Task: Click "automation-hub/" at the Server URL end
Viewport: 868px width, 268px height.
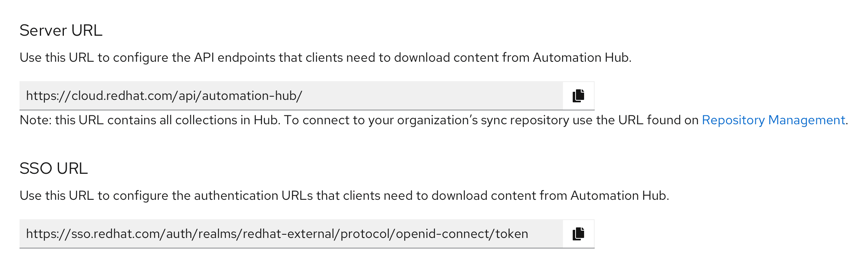Action: click(252, 96)
